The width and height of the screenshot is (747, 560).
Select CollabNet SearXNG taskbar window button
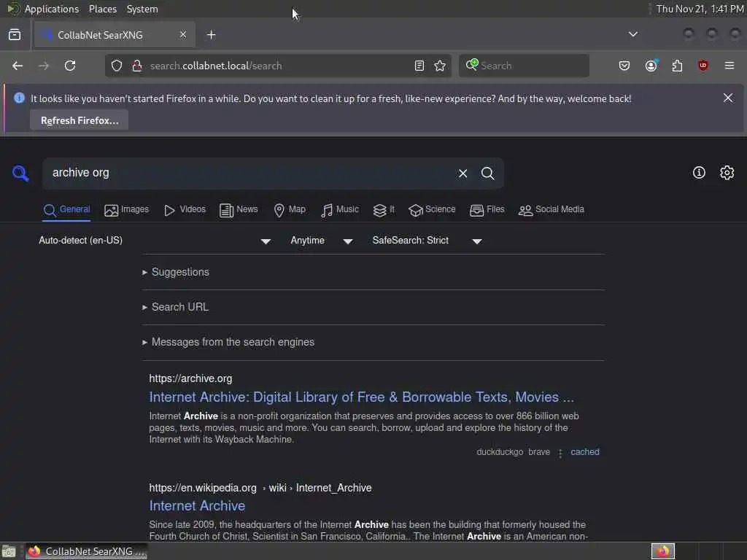tap(86, 551)
